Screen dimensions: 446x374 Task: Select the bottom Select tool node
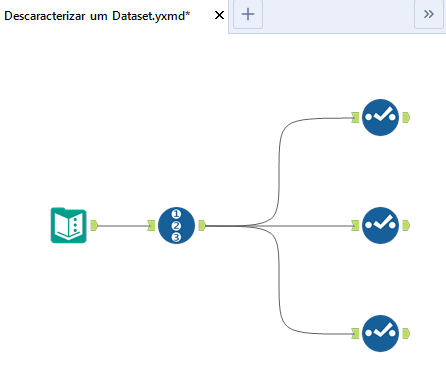380,333
